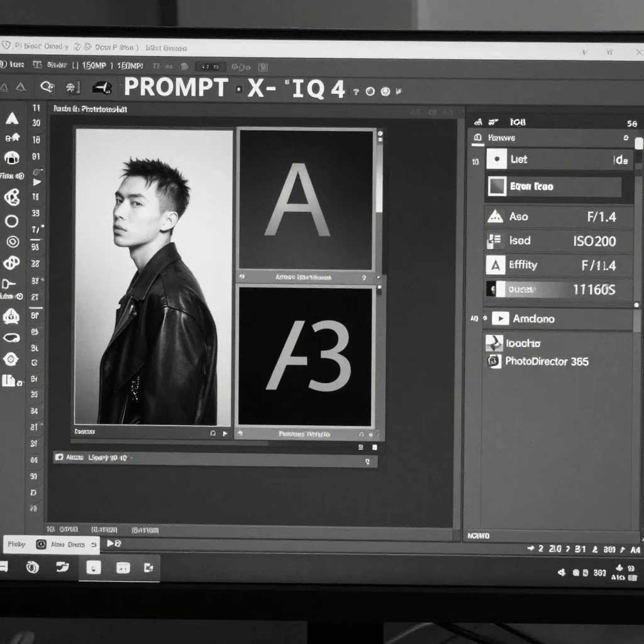The height and width of the screenshot is (644, 644).
Task: Click the F/11.4 value in Effity row
Action: 599,266
